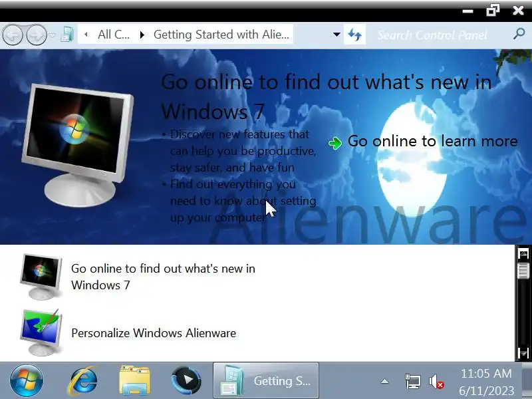Click the Windows 7 monitor icon in list
The height and width of the screenshot is (399, 532).
point(41,277)
